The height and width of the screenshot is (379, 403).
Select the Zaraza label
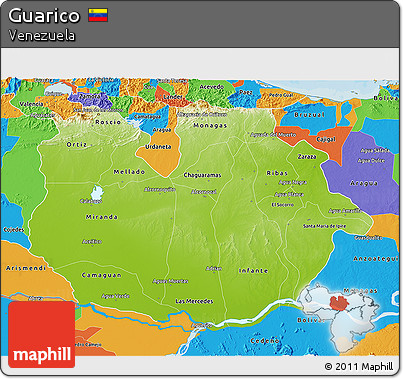[x=307, y=156]
